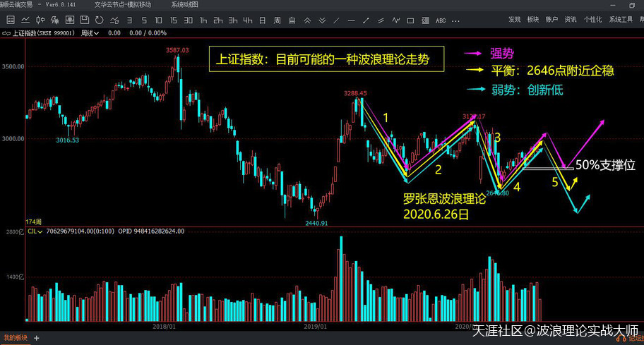Choose the ABC text annotation tool
The width and height of the screenshot is (644, 345).
(441, 20)
